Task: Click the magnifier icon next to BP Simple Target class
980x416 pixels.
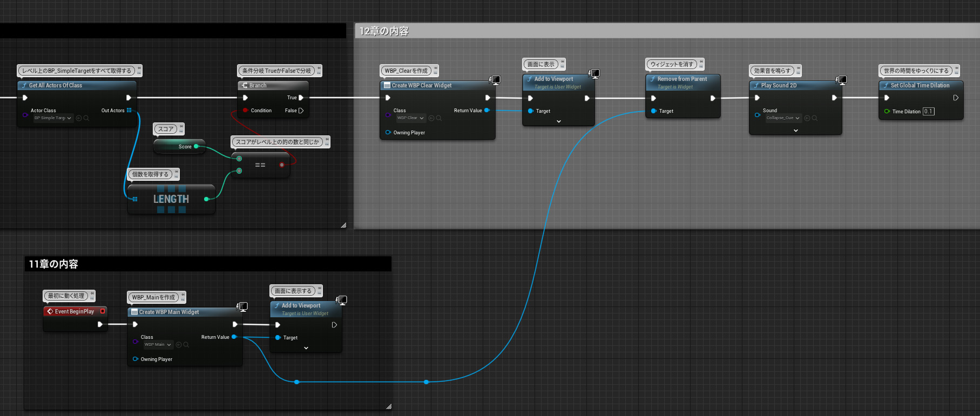Action: [x=86, y=118]
